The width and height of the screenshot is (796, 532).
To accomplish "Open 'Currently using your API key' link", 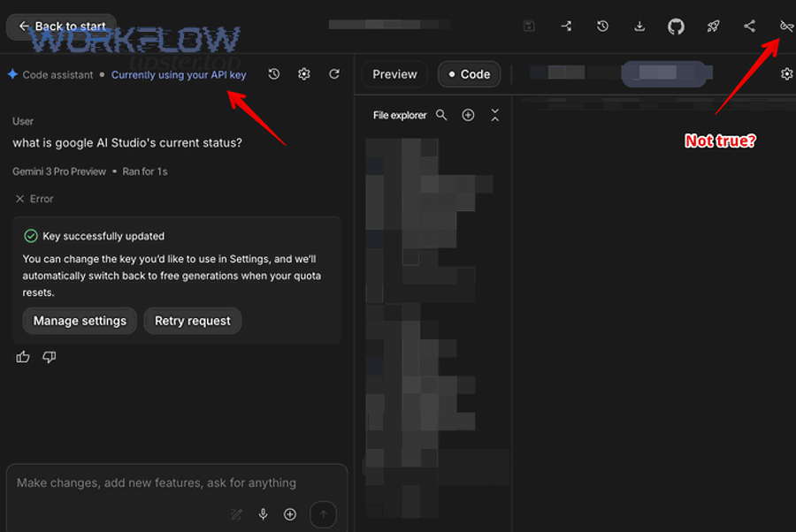I will 179,75.
